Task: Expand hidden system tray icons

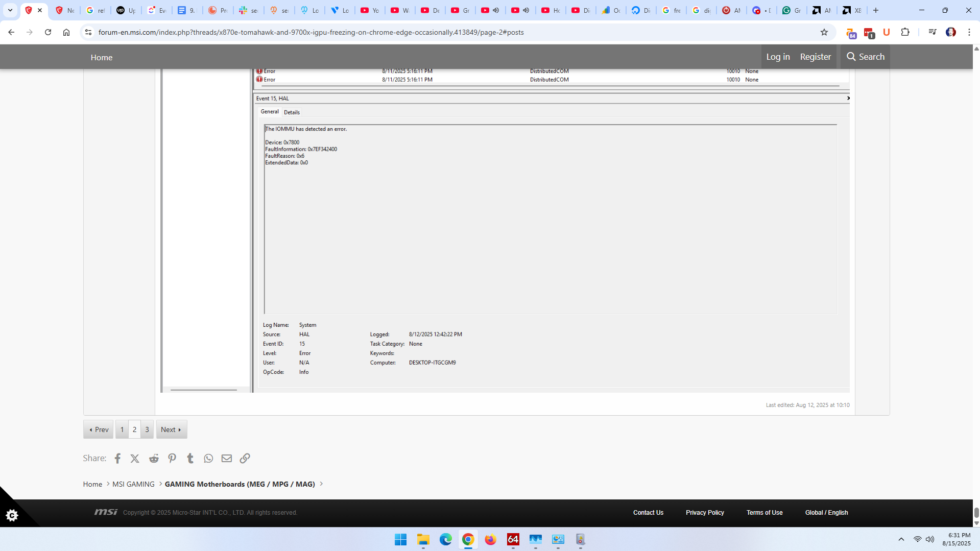Action: [901, 539]
